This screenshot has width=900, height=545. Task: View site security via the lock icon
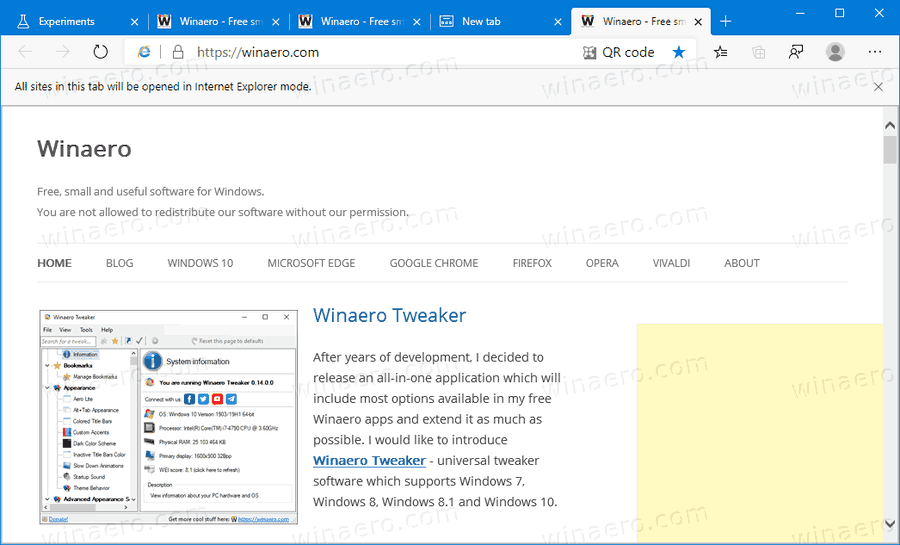pyautogui.click(x=178, y=52)
